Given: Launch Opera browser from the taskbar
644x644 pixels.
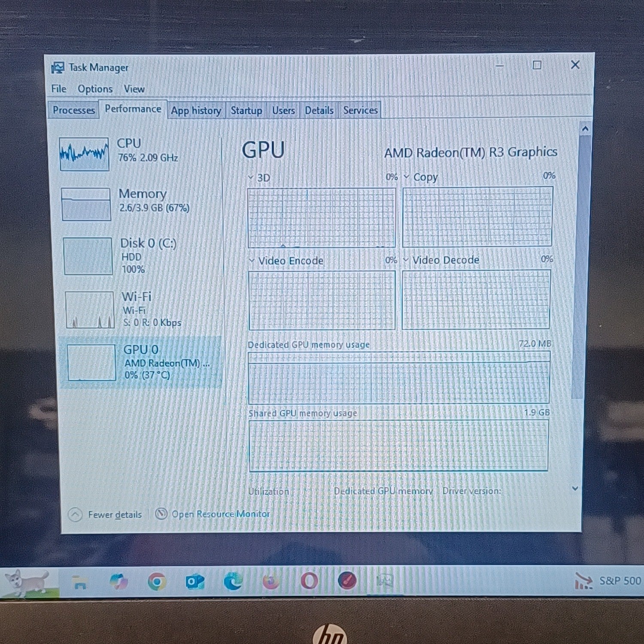Looking at the screenshot, I should pos(309,581).
